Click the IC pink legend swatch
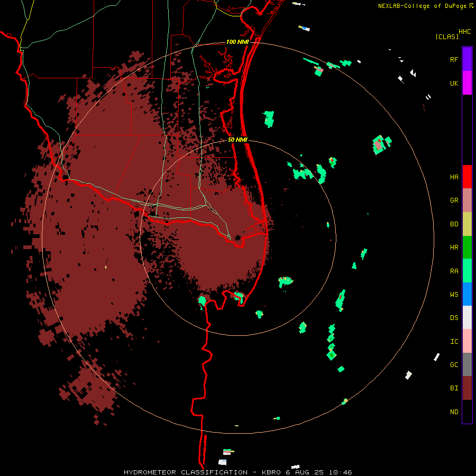 [x=467, y=341]
